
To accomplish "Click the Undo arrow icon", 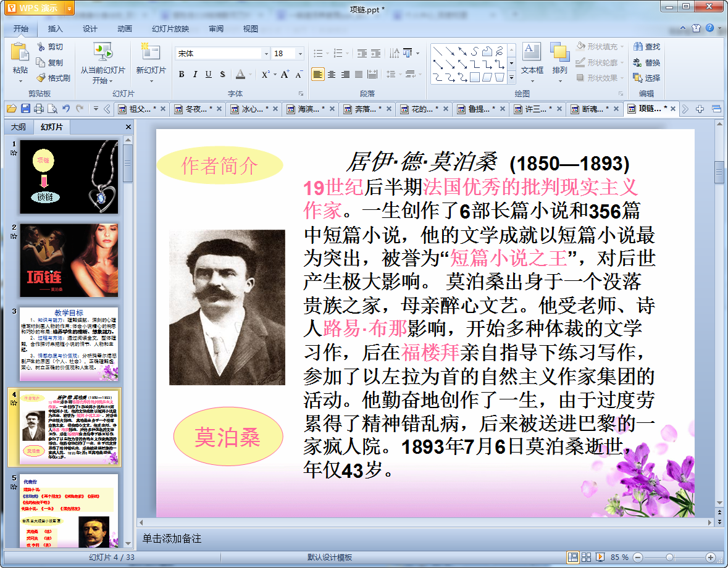I will coord(66,109).
